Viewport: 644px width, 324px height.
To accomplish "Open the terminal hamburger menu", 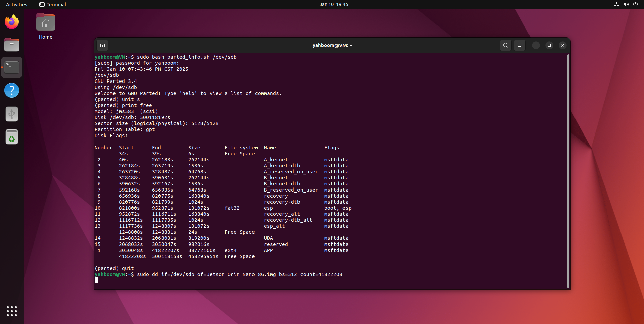I will [519, 45].
